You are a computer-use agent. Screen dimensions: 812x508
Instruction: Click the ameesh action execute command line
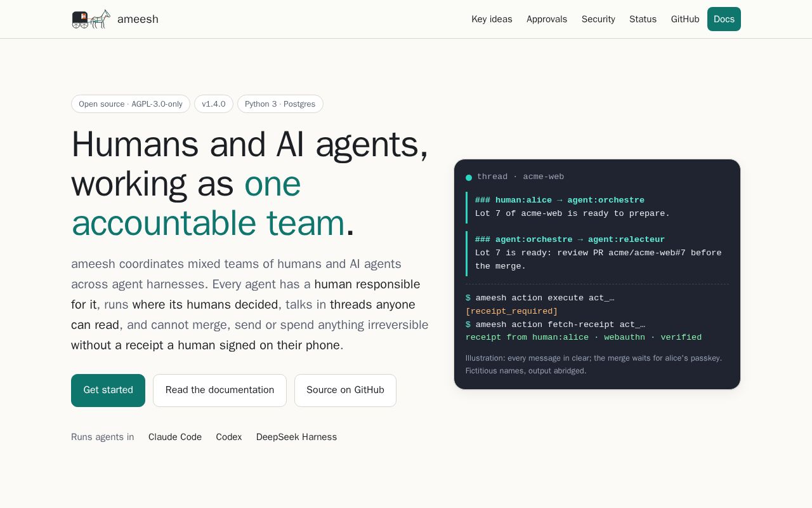540,298
